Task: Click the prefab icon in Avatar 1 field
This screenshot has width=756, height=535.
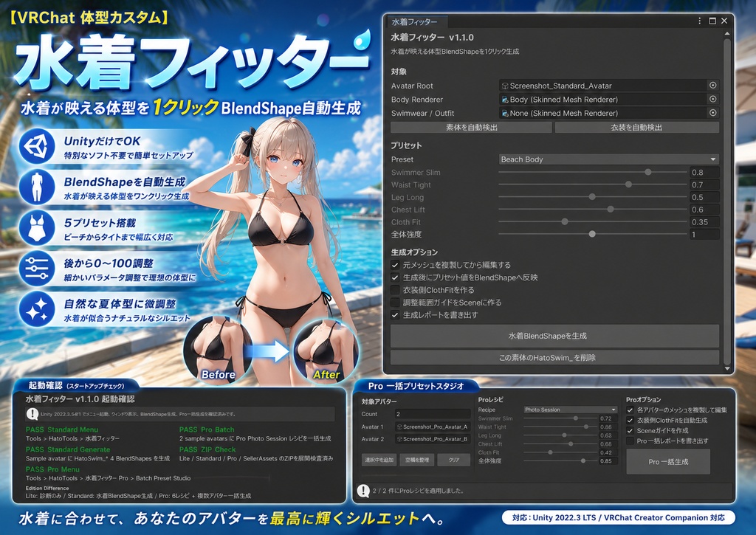Action: click(399, 427)
